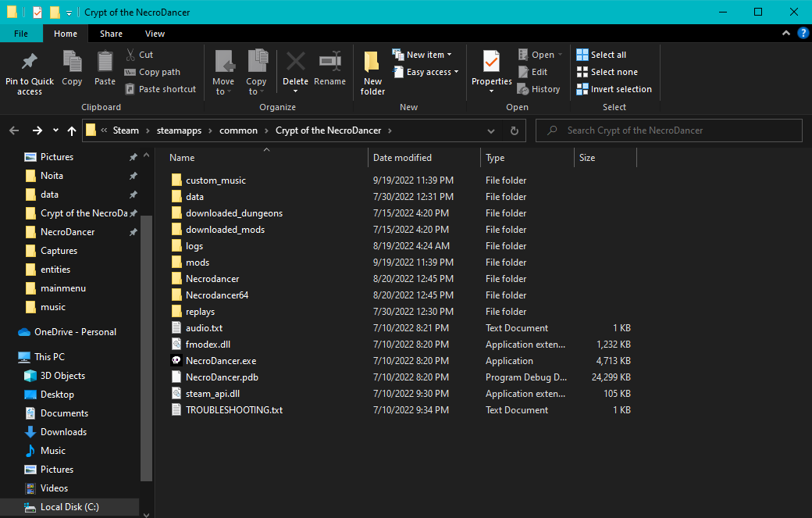Click Select none

pyautogui.click(x=607, y=72)
